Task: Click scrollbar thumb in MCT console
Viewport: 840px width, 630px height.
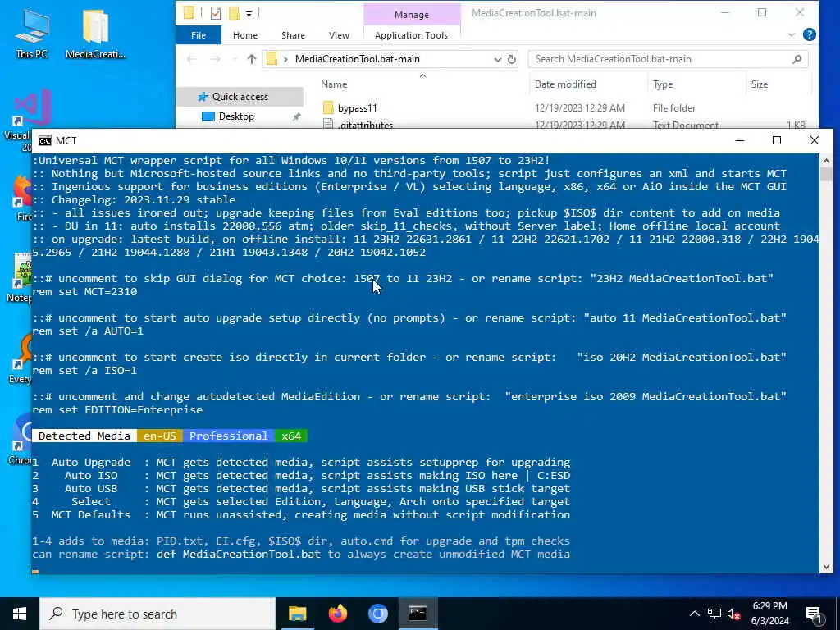Action: coord(825,175)
